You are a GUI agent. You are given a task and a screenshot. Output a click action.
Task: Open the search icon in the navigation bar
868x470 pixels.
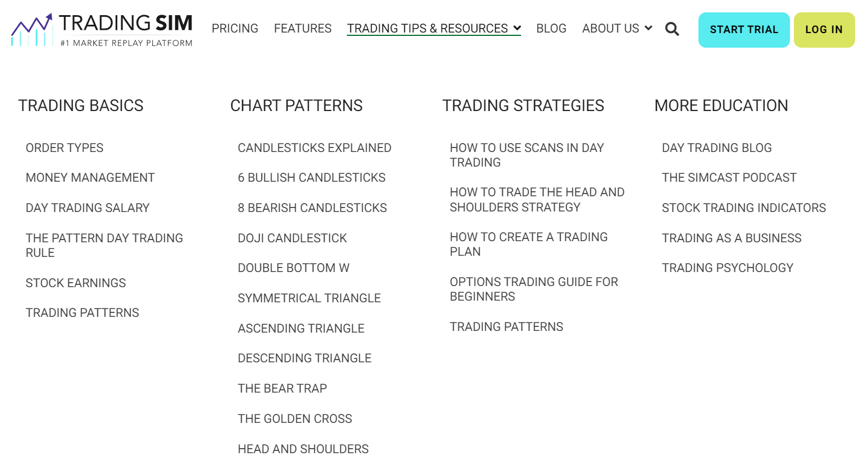[671, 29]
